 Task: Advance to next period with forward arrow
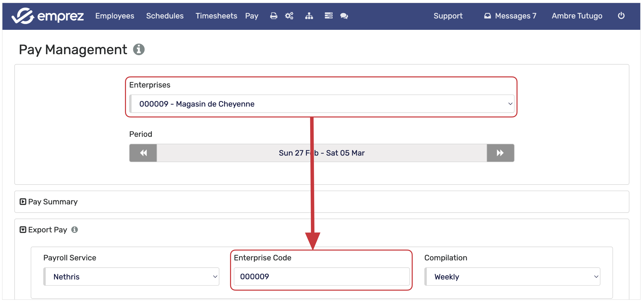pyautogui.click(x=500, y=153)
